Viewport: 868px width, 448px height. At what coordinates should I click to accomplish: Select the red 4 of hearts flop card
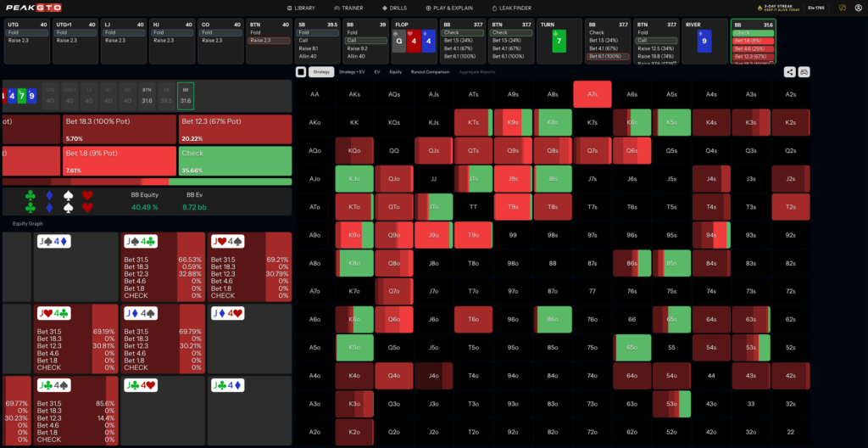click(x=414, y=41)
